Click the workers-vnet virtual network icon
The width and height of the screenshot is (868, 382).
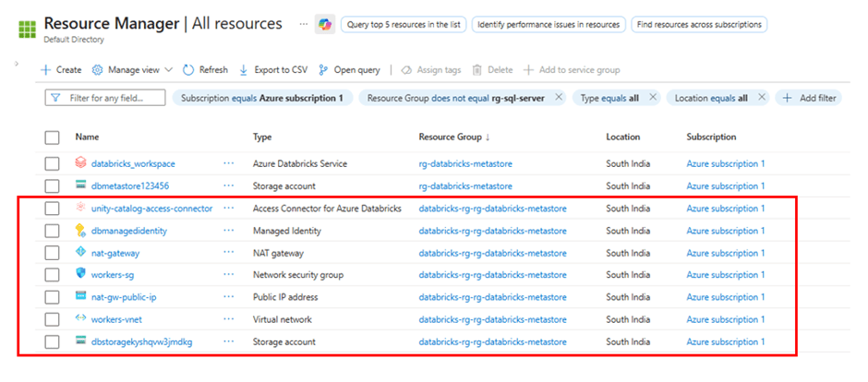pos(81,319)
